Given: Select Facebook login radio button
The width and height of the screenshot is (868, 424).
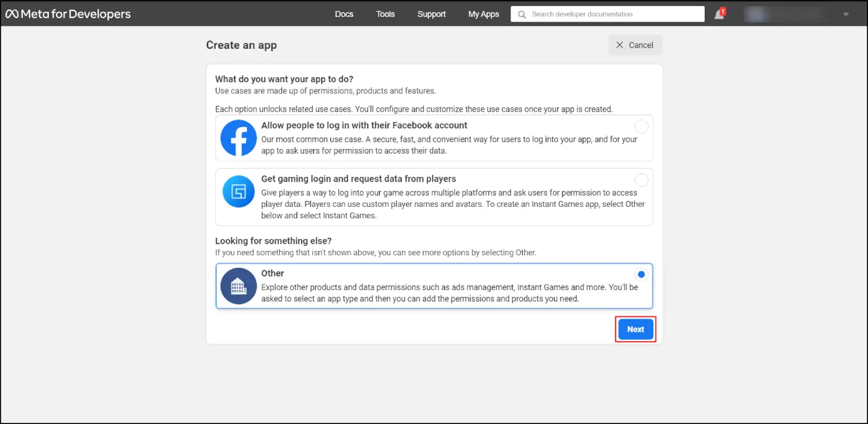Looking at the screenshot, I should [x=641, y=127].
